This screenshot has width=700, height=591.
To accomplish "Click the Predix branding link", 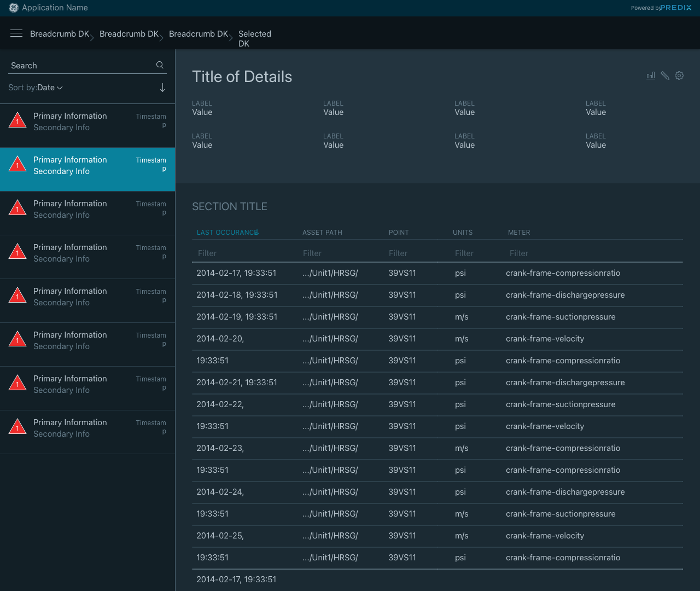I will pos(675,8).
